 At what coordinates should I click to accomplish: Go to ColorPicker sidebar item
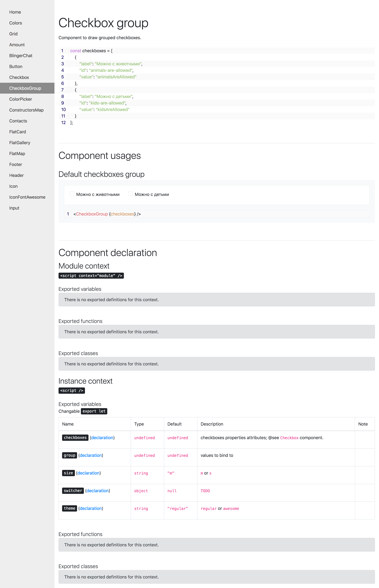click(x=20, y=99)
